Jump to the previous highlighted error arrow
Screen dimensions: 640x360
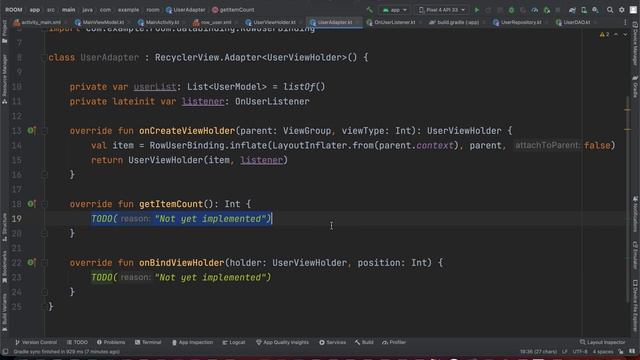616,35
